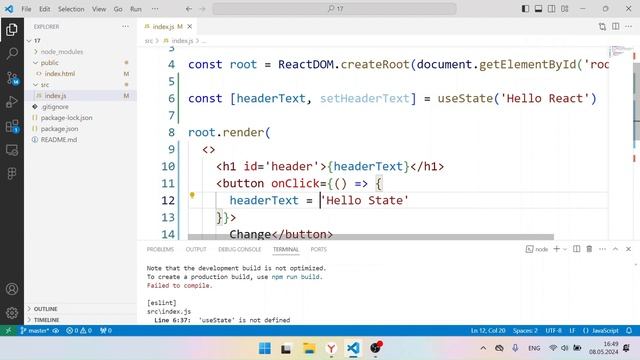Open Explorer views and more actions ellipsis
The width and height of the screenshot is (640, 360).
pyautogui.click(x=125, y=27)
